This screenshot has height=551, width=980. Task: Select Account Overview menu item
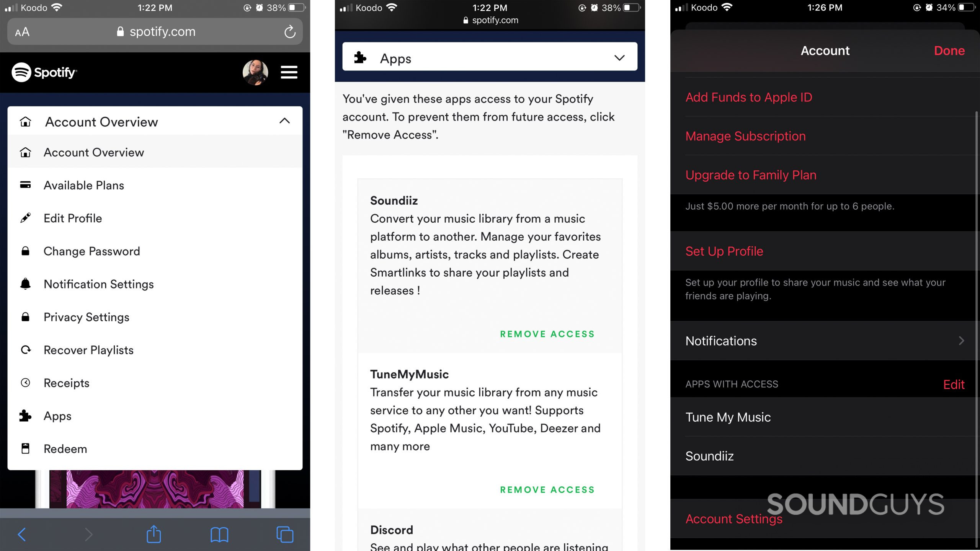(93, 152)
